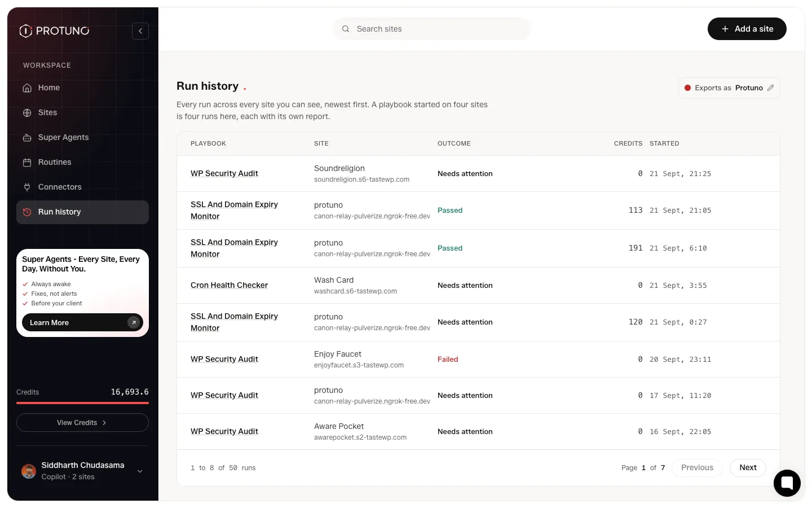This screenshot has width=812, height=508.
Task: Click the 1 to 8 of 50 runs text
Action: click(x=223, y=468)
